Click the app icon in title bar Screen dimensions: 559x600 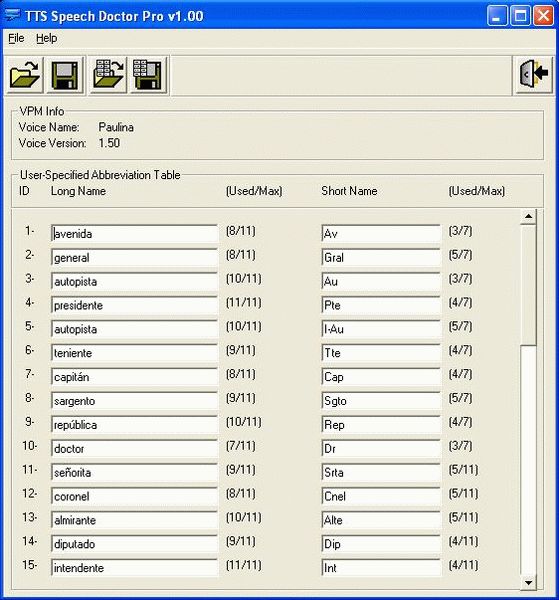(12, 16)
